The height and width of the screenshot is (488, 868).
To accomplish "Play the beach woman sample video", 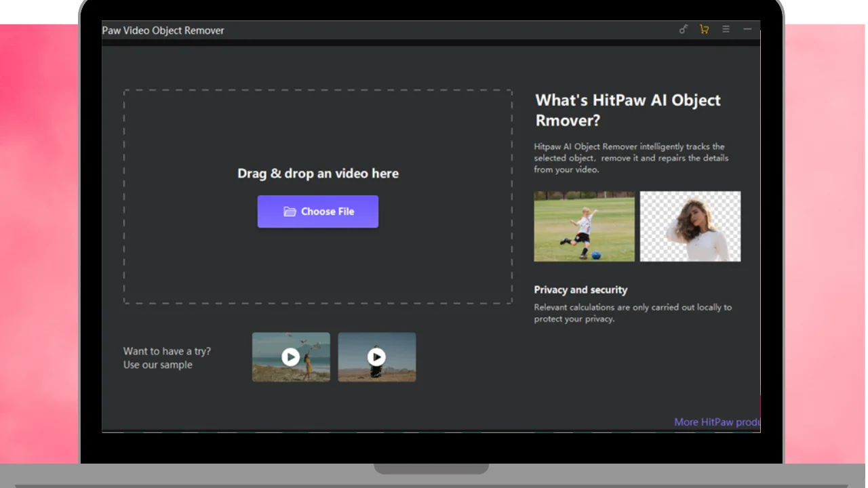I will point(291,357).
